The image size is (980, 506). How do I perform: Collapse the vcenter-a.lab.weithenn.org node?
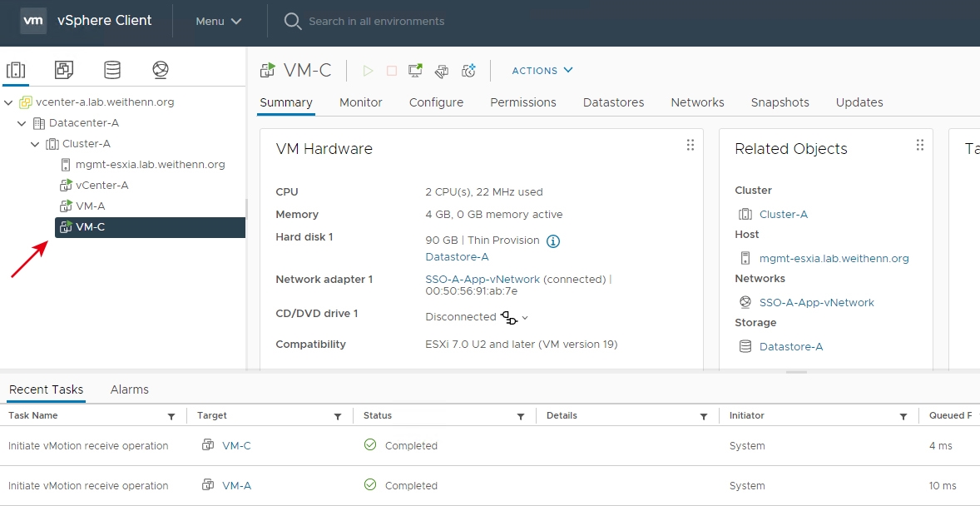point(8,102)
